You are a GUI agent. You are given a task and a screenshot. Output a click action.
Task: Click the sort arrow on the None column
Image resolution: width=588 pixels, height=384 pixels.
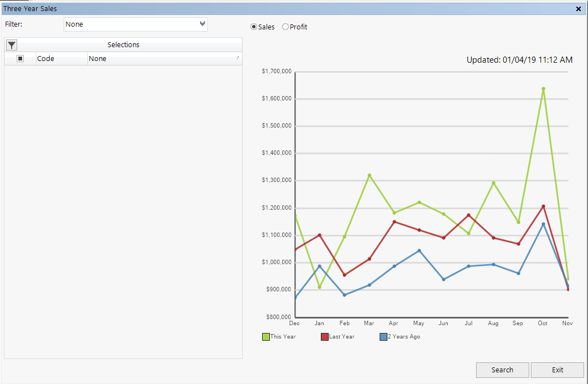pos(237,58)
